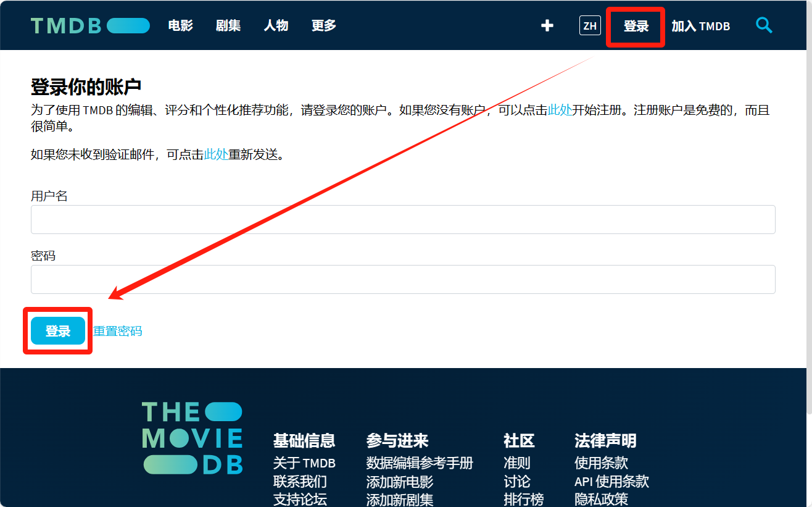Click the TMDB logo in the header
Screen dimensions: 812x507
(x=90, y=25)
